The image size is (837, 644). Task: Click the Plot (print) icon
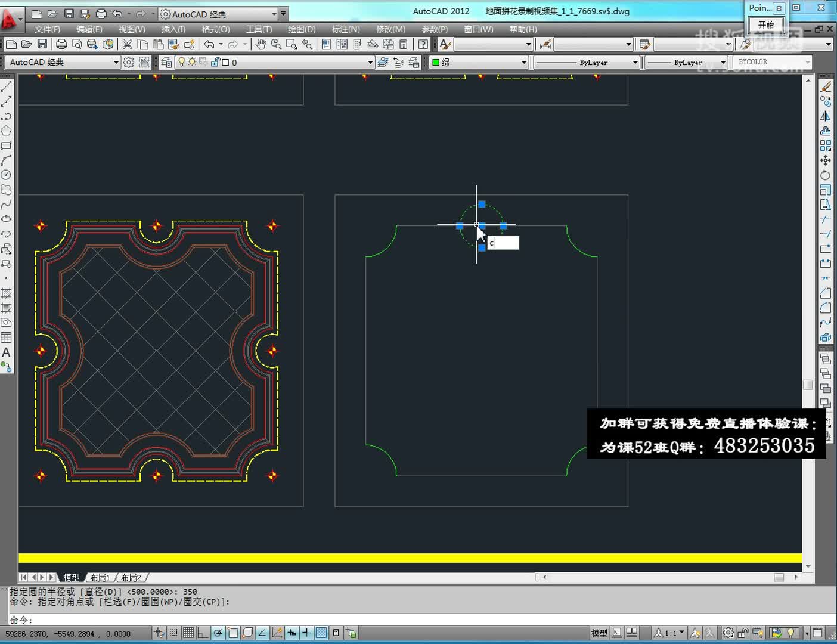tap(61, 44)
